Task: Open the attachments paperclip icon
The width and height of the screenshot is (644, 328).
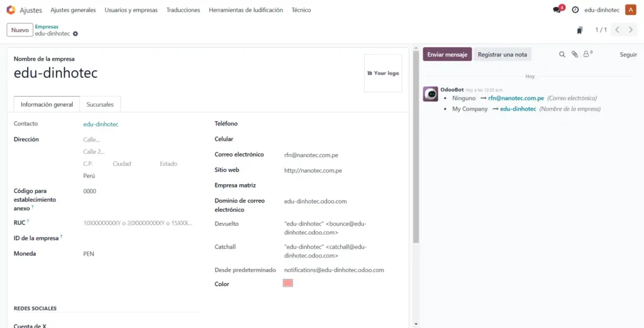Action: click(575, 54)
